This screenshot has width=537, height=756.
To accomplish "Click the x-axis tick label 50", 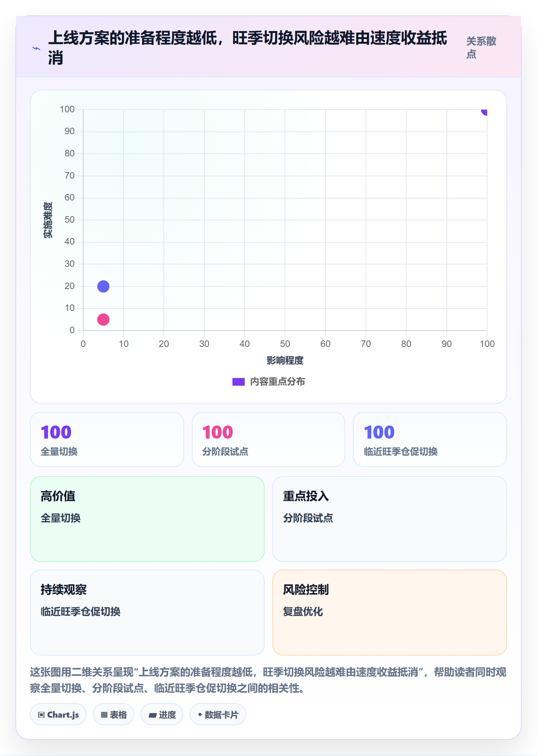I will [285, 344].
